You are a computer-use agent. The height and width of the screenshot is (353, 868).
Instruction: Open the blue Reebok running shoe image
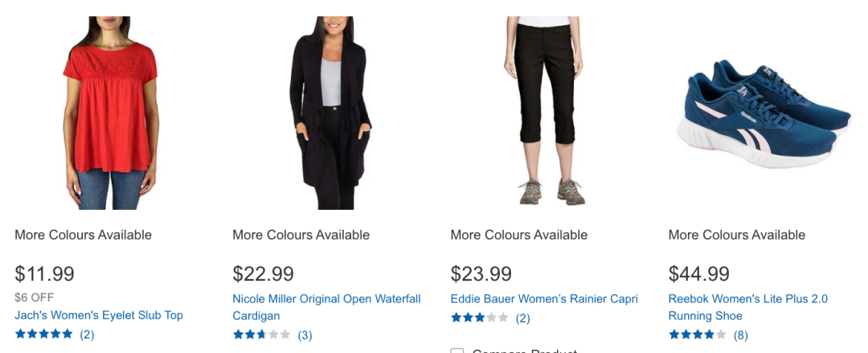[763, 113]
